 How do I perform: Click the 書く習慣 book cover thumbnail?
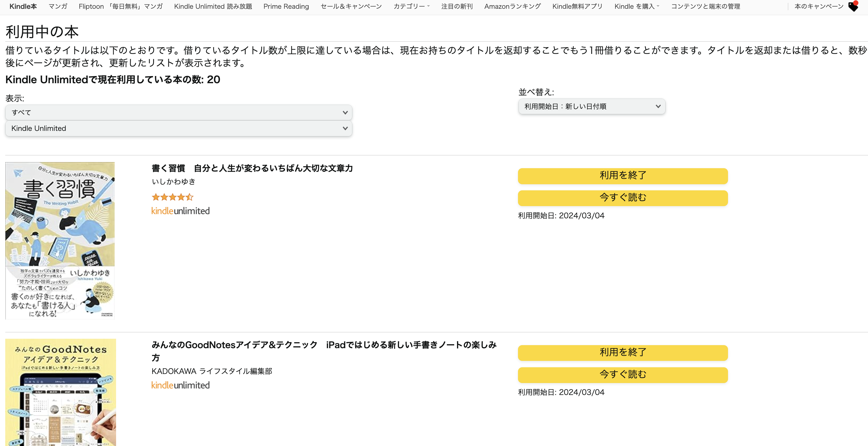tap(60, 240)
